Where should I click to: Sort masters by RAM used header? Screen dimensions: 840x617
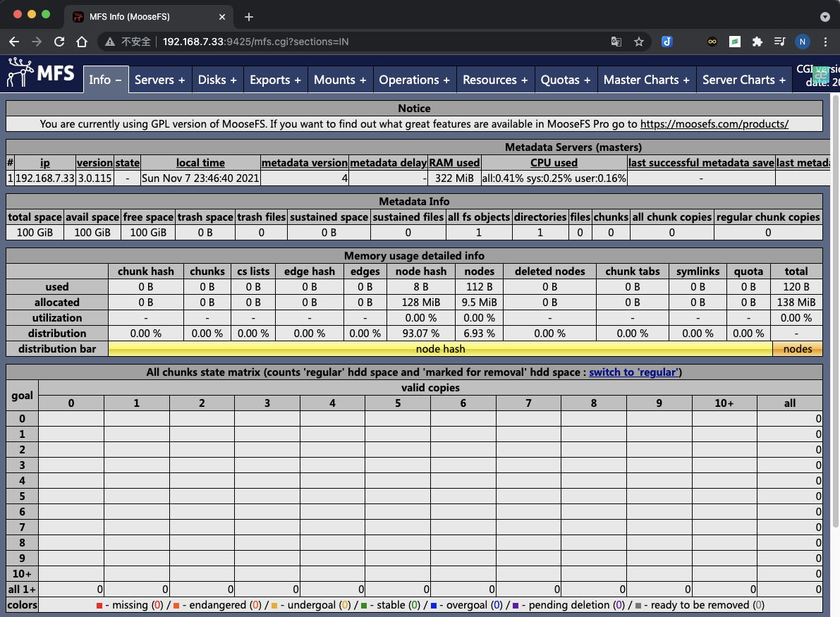[454, 163]
